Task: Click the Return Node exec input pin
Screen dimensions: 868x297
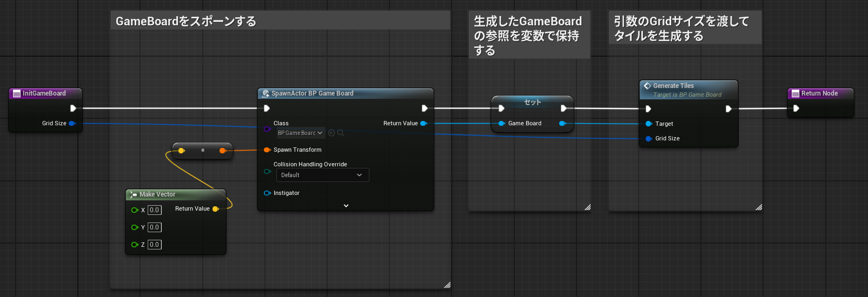Action: 796,108
